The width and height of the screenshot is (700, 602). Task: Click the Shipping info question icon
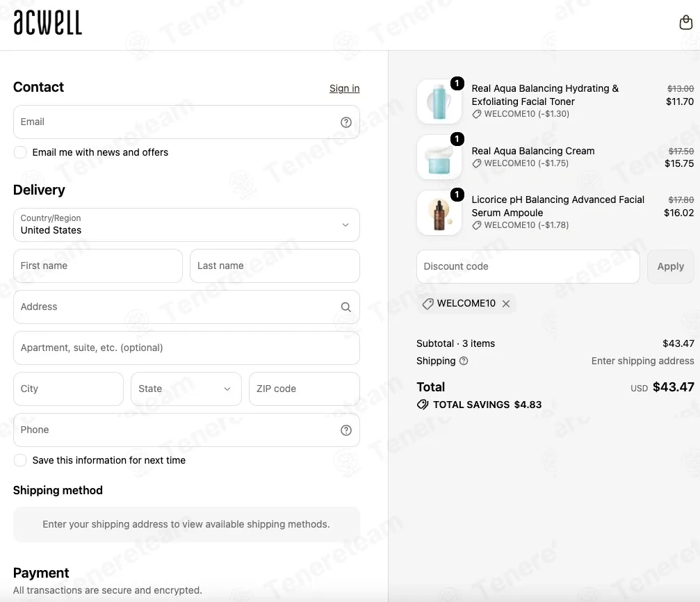coord(464,361)
